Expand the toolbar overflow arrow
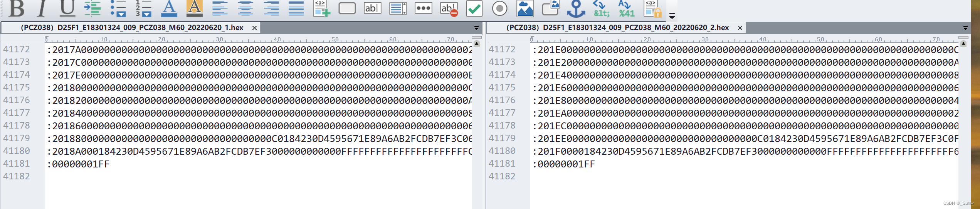 672,16
